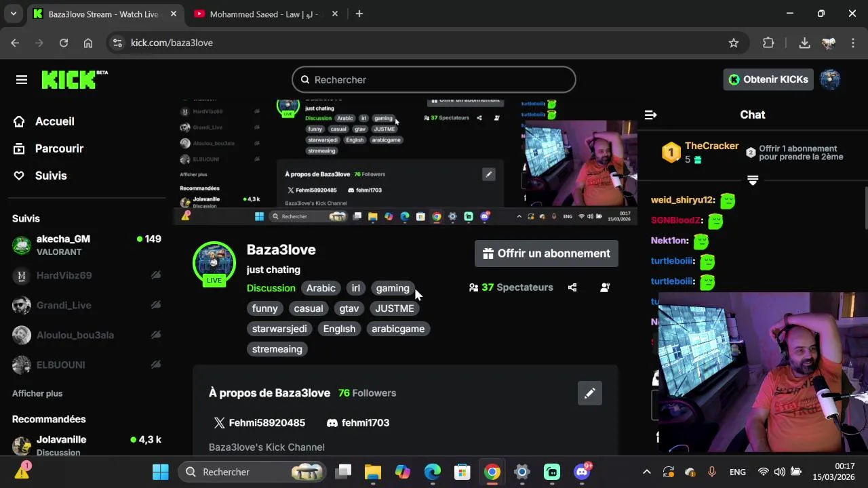The height and width of the screenshot is (488, 868).
Task: Open the hamburger sidebar menu
Action: [22, 80]
